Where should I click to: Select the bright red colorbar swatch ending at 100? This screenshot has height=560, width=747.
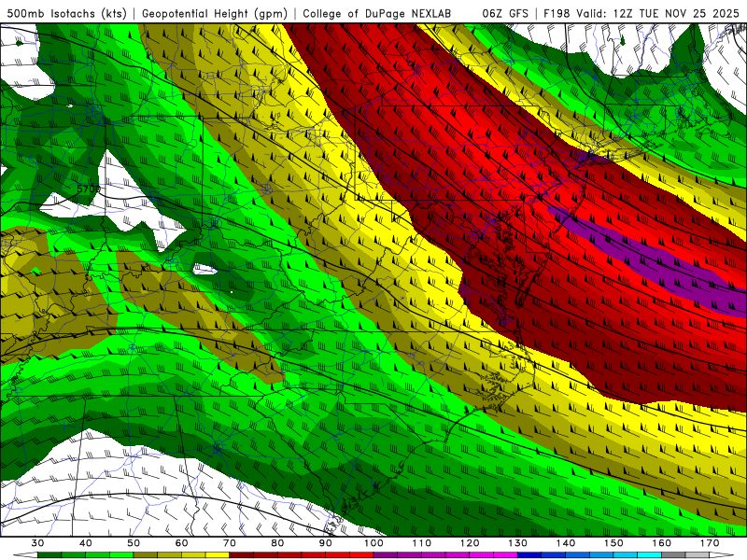pos(361,554)
